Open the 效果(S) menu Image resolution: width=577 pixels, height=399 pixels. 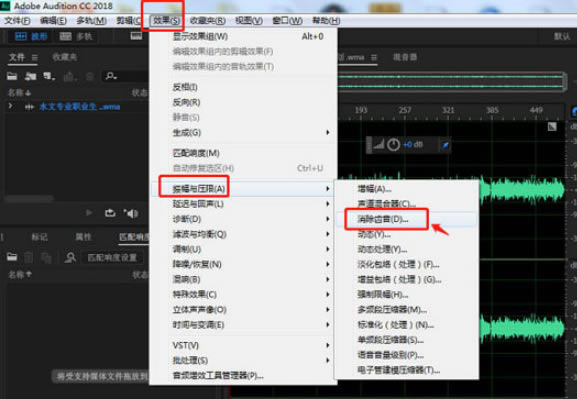[166, 21]
